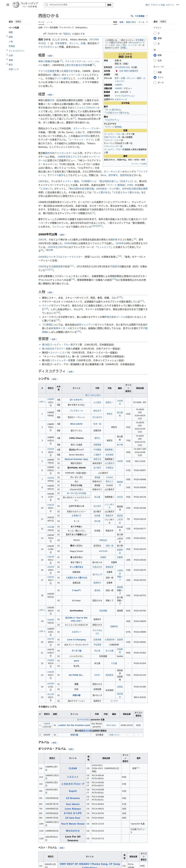The height and width of the screenshot is (868, 186).
Task: Click the Japan flag icon in infobox
Action: [116, 71]
